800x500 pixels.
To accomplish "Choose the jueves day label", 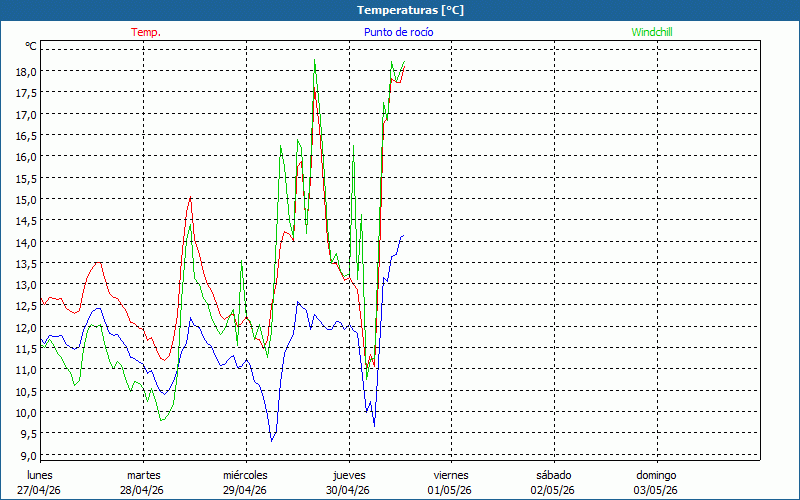I will click(x=348, y=475).
